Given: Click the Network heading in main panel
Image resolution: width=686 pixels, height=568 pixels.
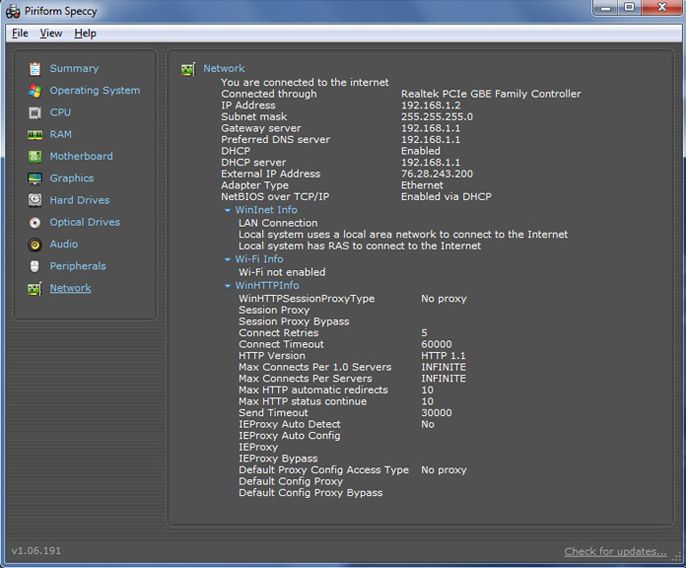Looking at the screenshot, I should pos(224,68).
